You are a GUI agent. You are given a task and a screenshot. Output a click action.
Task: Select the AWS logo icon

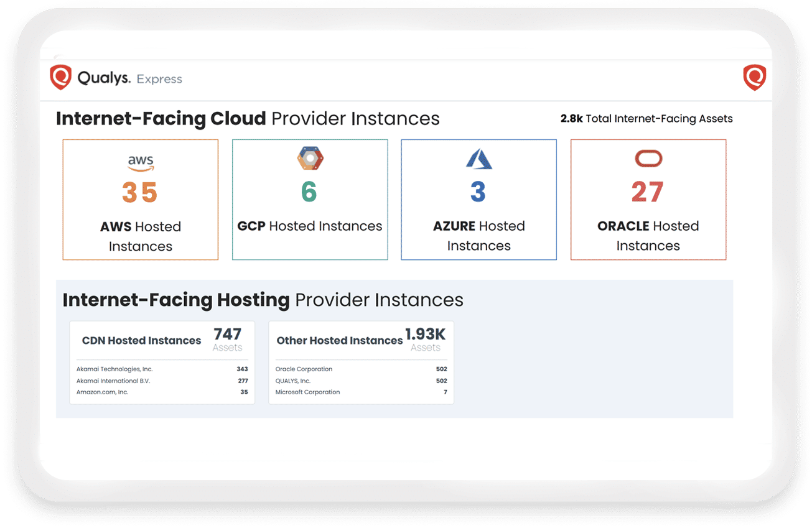[141, 163]
